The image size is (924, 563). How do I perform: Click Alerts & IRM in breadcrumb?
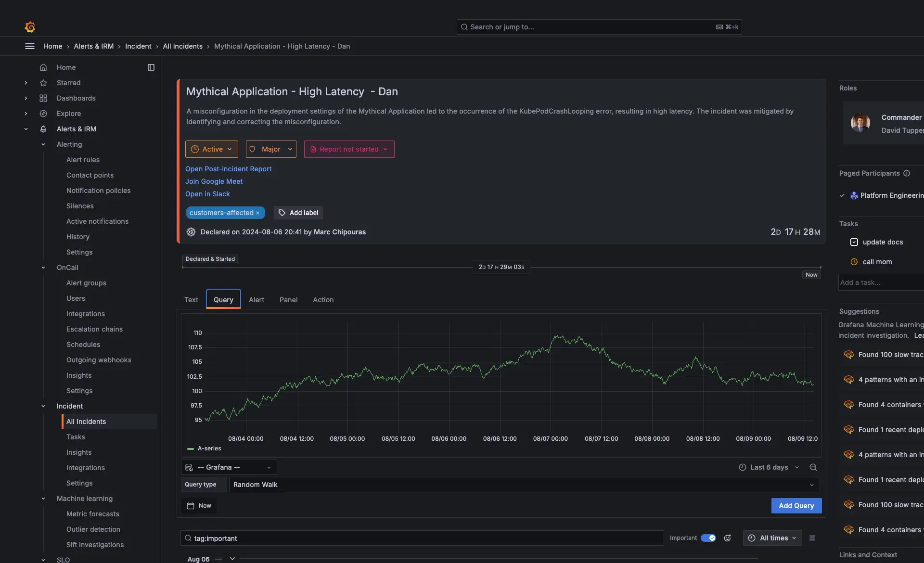94,46
